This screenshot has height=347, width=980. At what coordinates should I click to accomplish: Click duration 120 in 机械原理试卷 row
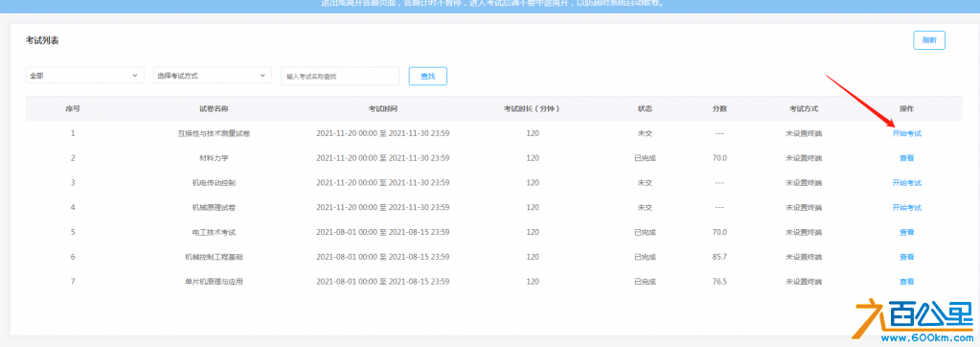point(532,208)
